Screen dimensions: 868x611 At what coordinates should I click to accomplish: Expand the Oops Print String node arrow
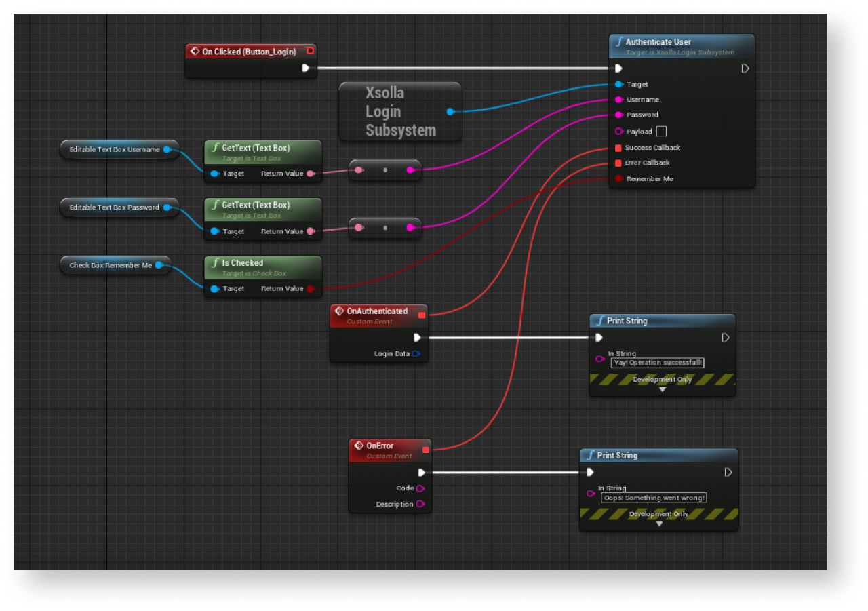click(658, 524)
